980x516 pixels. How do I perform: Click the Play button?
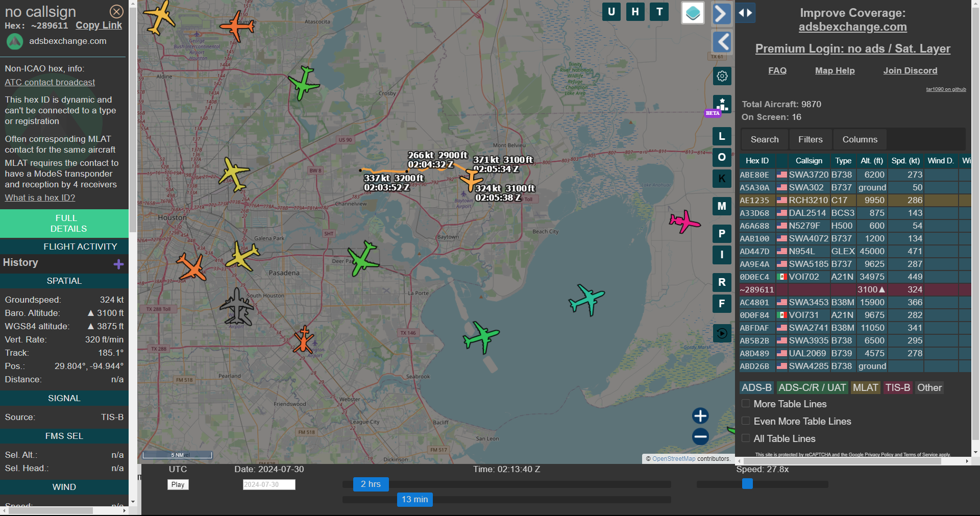(178, 484)
